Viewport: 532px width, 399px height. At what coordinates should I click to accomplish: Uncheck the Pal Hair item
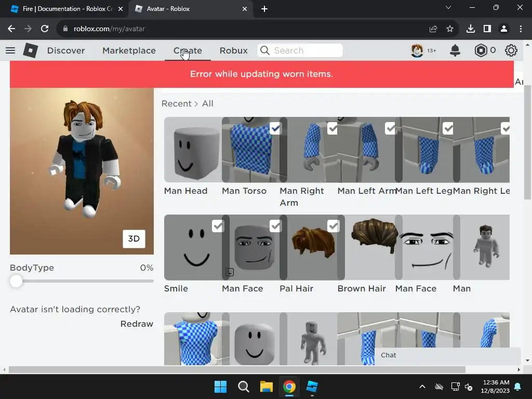pos(333,226)
